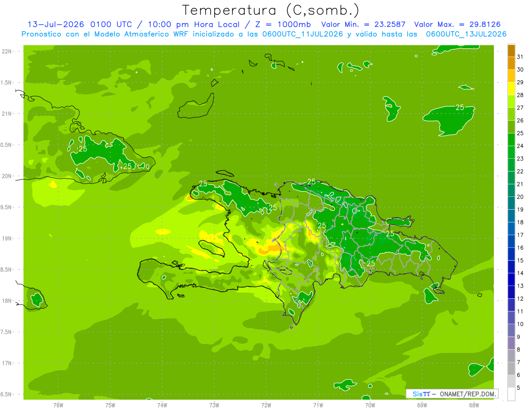Click the '19N' latitude axis label
Screen dimensions: 532x411
[7, 239]
